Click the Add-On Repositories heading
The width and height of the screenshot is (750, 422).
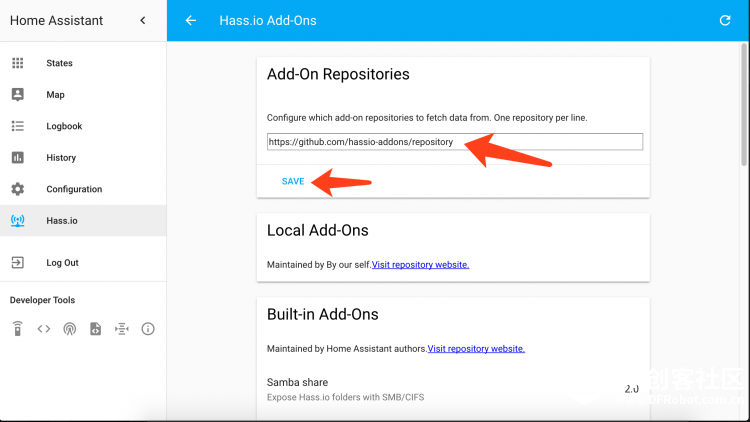tap(338, 74)
